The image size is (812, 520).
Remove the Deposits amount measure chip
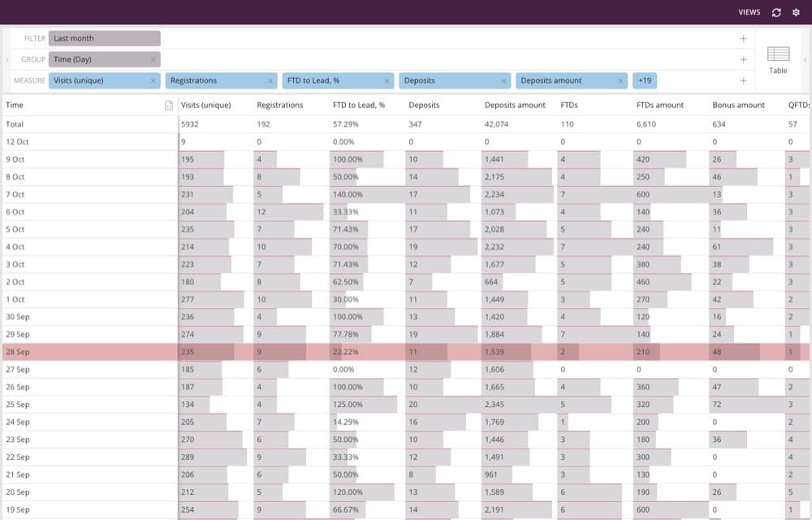[620, 80]
